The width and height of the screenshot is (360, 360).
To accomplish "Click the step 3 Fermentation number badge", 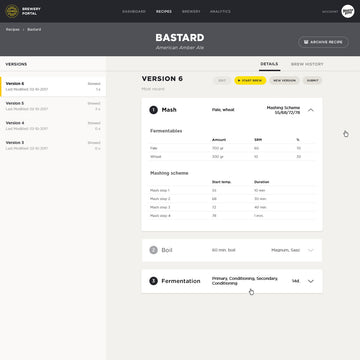I will 153,281.
